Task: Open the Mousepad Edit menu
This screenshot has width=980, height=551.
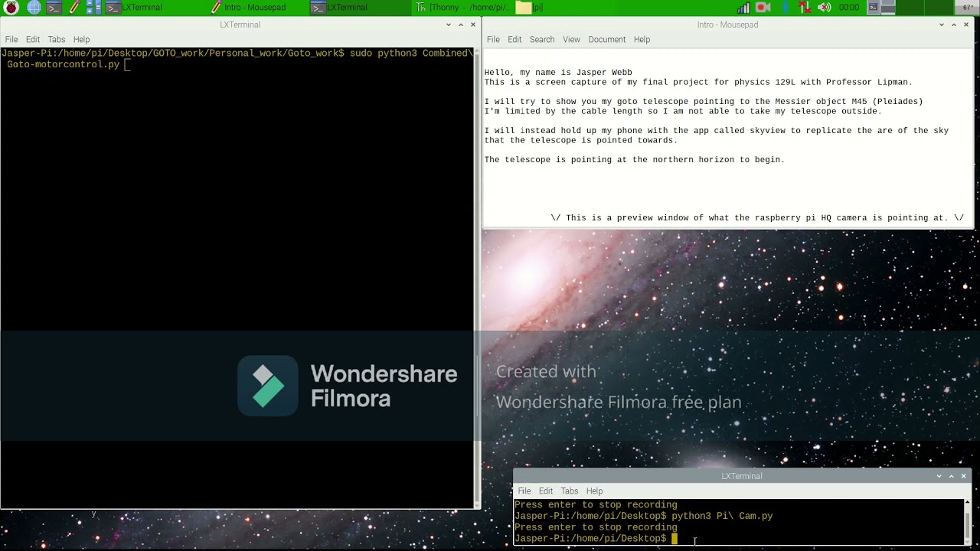Action: pyautogui.click(x=514, y=39)
